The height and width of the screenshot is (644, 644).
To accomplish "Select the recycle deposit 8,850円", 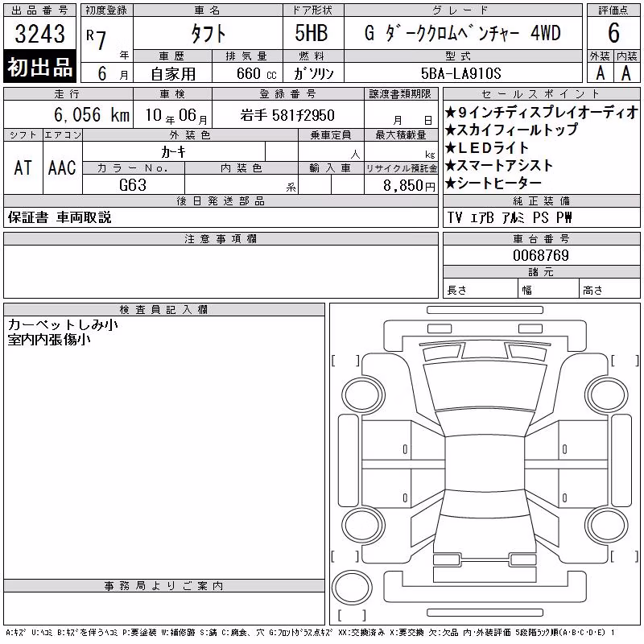I will [409, 186].
